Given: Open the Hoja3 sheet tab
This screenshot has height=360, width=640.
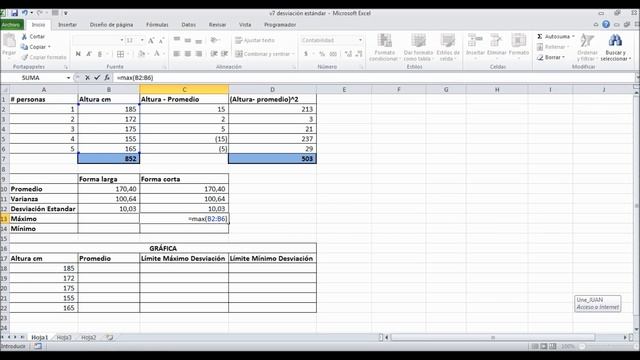Looking at the screenshot, I should (64, 337).
